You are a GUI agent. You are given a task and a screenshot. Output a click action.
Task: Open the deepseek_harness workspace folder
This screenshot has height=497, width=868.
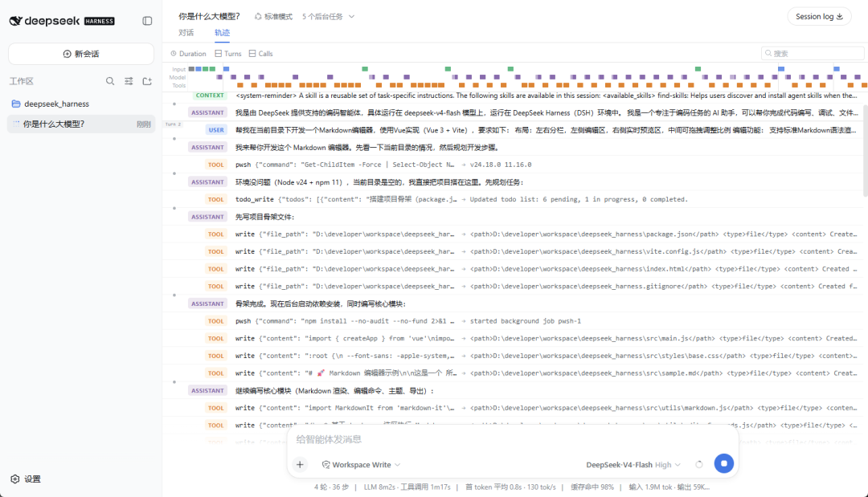[x=81, y=104]
